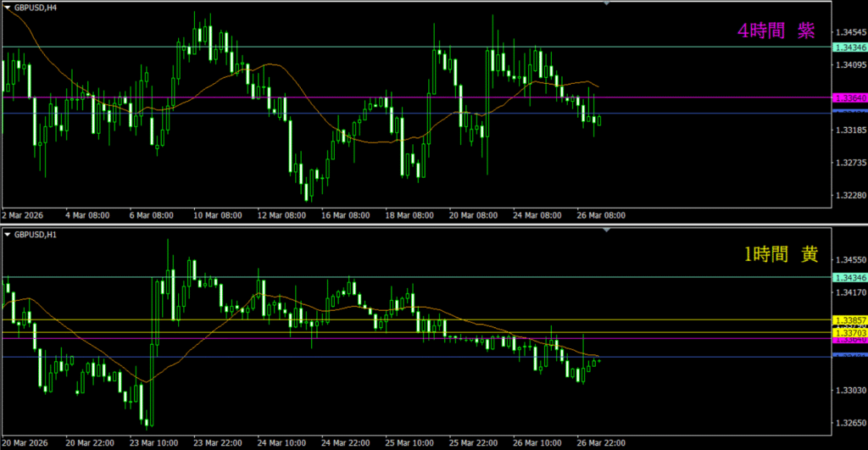Click the yellow 1.33857 price label
Image resolution: width=868 pixels, height=450 pixels.
click(x=850, y=320)
